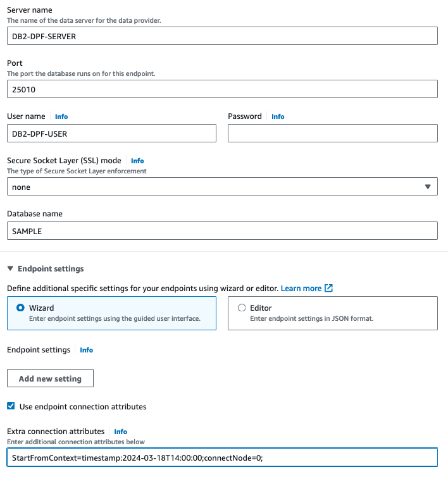The width and height of the screenshot is (448, 479).
Task: Click the empty Password field
Action: click(332, 134)
